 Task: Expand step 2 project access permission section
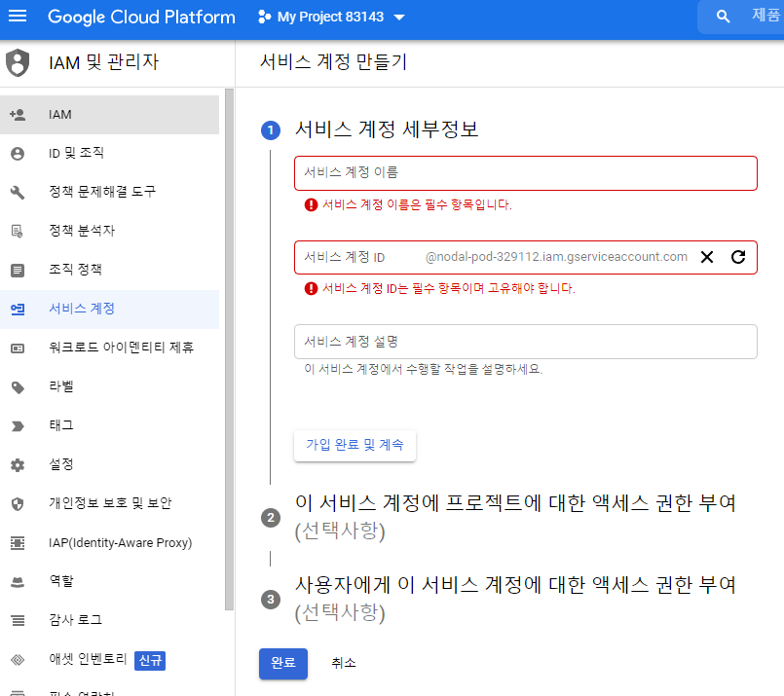[x=515, y=517]
